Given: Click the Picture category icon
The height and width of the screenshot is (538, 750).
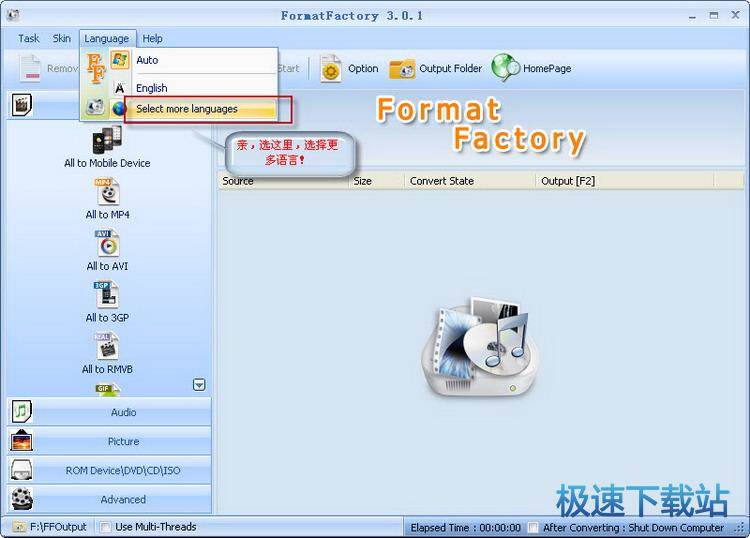Looking at the screenshot, I should click(21, 440).
